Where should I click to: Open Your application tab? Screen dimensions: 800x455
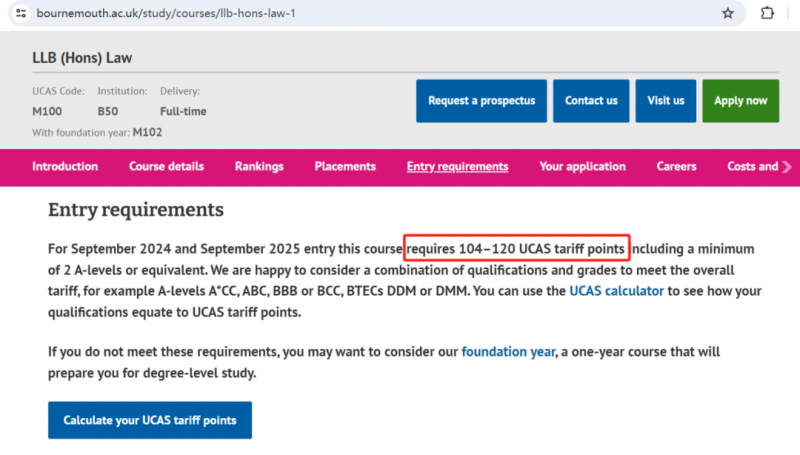pyautogui.click(x=582, y=167)
